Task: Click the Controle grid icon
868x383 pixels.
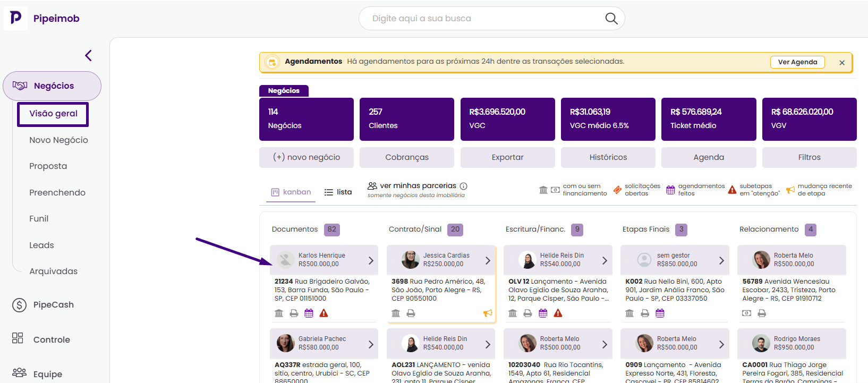Action: (18, 338)
